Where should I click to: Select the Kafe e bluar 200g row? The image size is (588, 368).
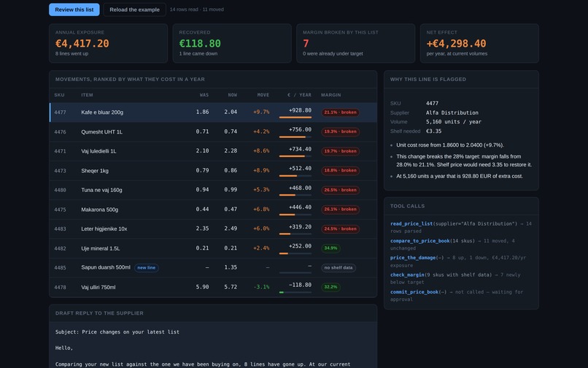(213, 112)
